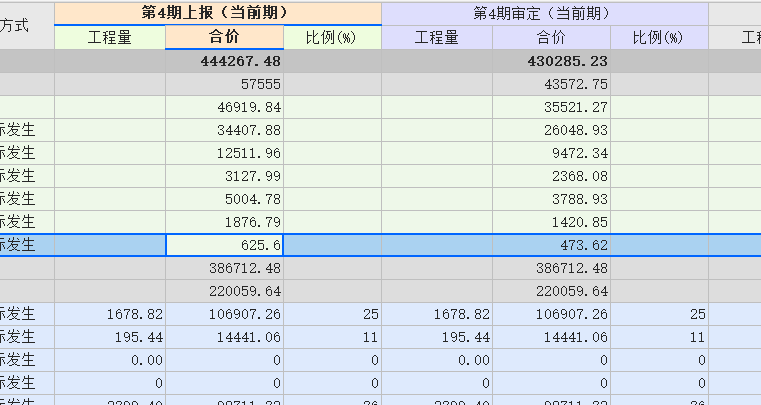Select the 第4期审定（当前期） group header
The height and width of the screenshot is (405, 761).
(x=545, y=14)
